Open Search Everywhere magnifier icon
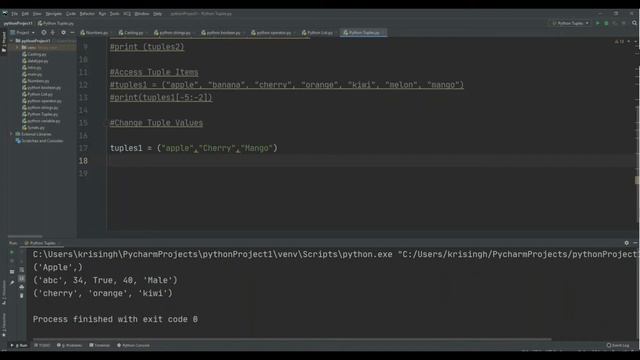Viewport: 640px width, 360px height. click(x=634, y=23)
